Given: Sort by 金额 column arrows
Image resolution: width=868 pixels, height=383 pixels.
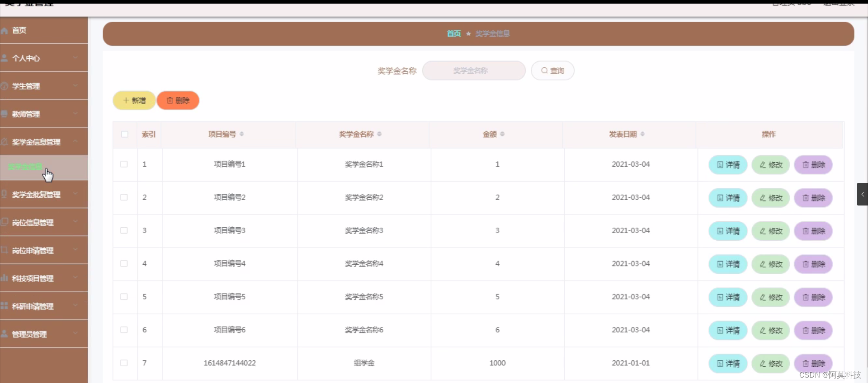Looking at the screenshot, I should (x=502, y=134).
